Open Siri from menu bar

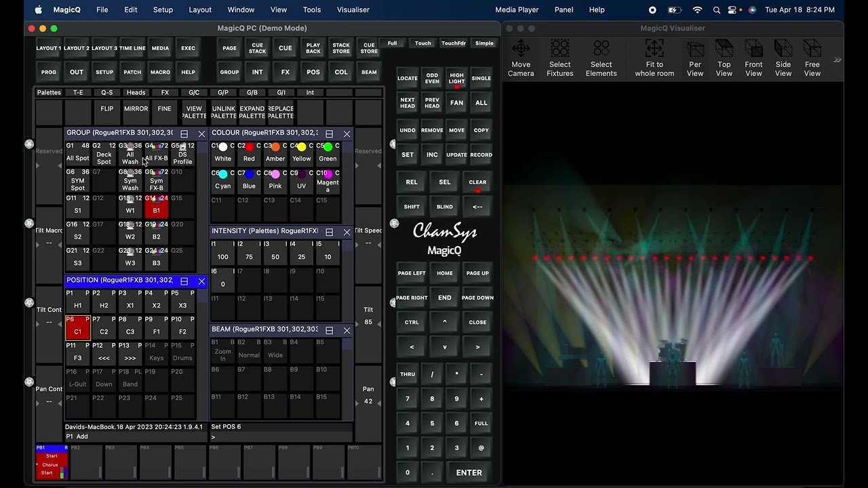click(752, 9)
